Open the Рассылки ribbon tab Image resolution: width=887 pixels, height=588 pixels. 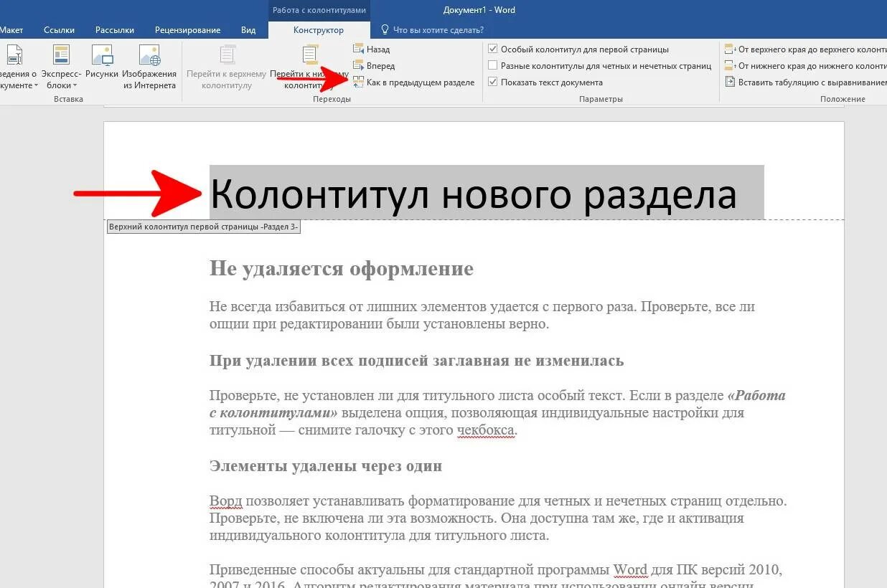tap(115, 30)
